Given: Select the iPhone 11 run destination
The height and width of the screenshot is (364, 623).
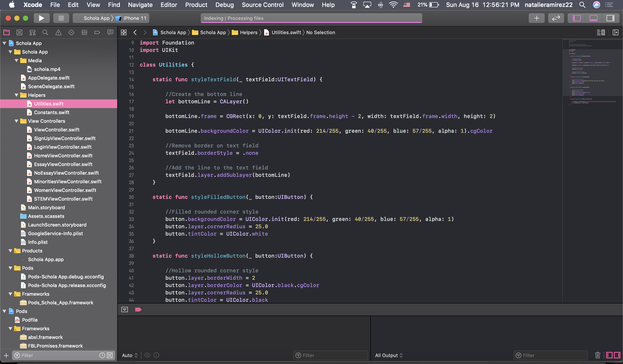Looking at the screenshot, I should 135,18.
